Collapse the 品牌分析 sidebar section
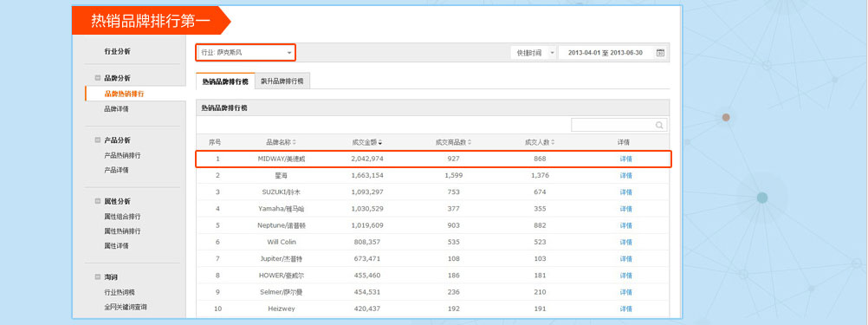 point(97,78)
